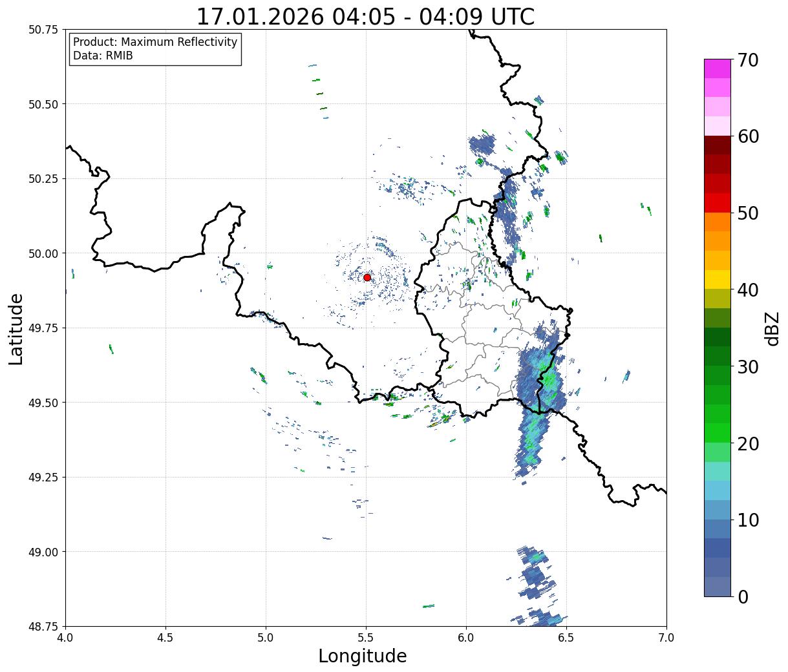Click the Latitude axis label
The image size is (788, 672).
[x=16, y=328]
